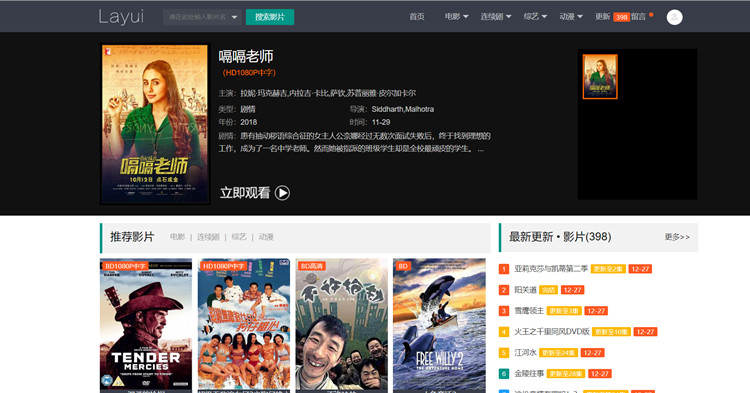Switch to 综艺 tab in 推荐影片
The height and width of the screenshot is (393, 750).
[x=239, y=237]
